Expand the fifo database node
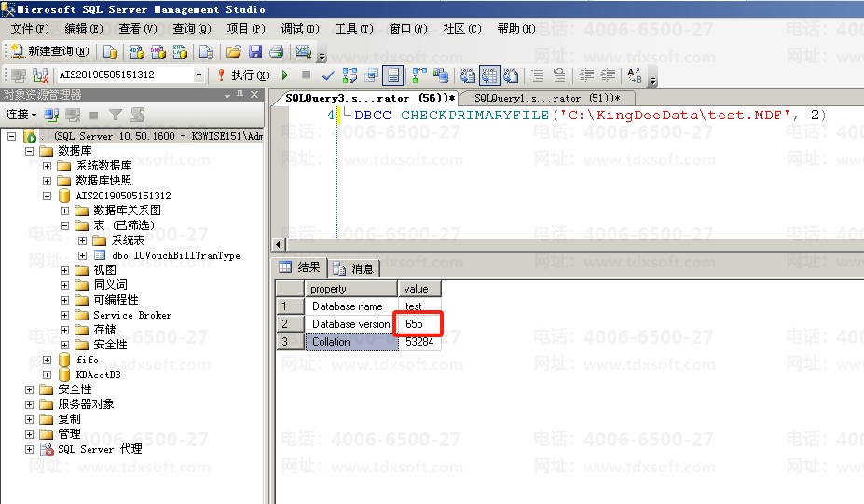The image size is (864, 504). (x=48, y=360)
